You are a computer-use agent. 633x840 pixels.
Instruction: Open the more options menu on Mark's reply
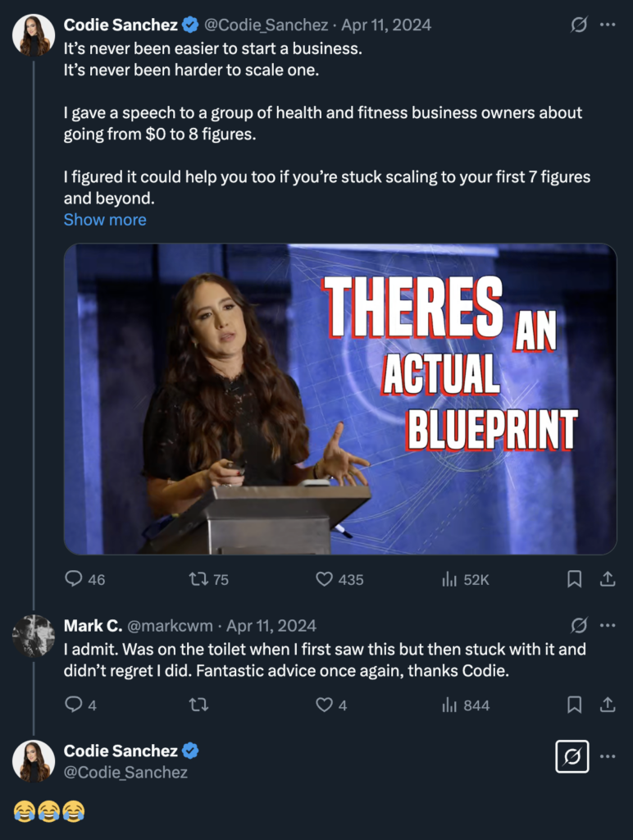(608, 625)
